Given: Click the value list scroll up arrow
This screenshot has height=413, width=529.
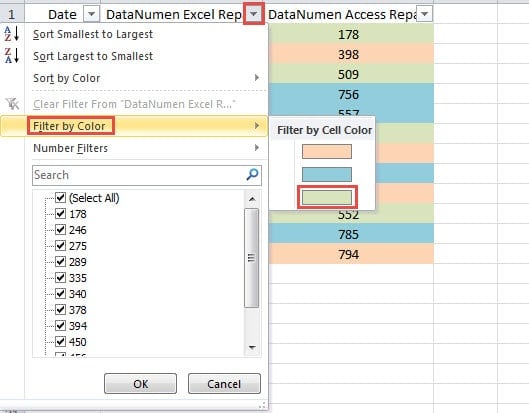Looking at the screenshot, I should (x=252, y=199).
